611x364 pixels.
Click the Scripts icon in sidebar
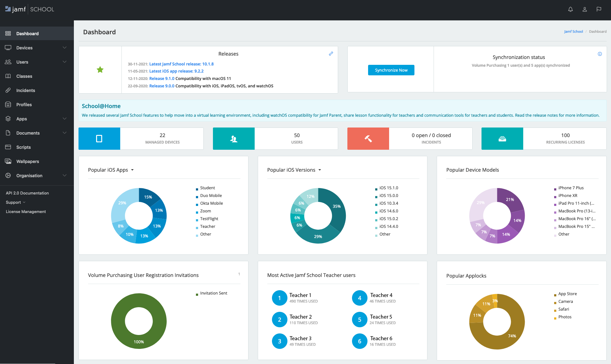click(8, 147)
